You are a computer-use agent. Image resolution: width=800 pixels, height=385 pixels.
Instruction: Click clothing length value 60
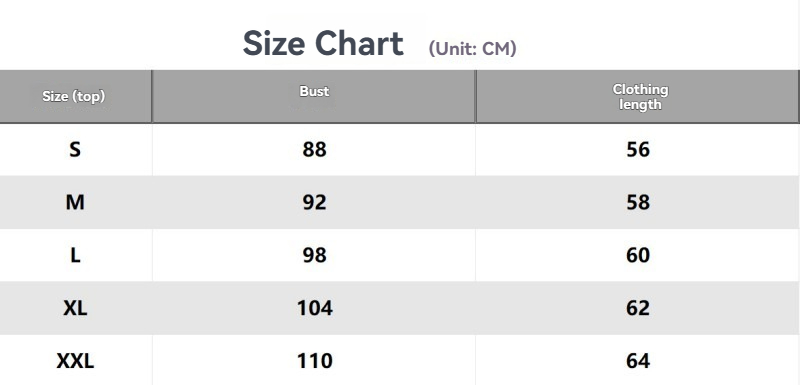pyautogui.click(x=638, y=255)
